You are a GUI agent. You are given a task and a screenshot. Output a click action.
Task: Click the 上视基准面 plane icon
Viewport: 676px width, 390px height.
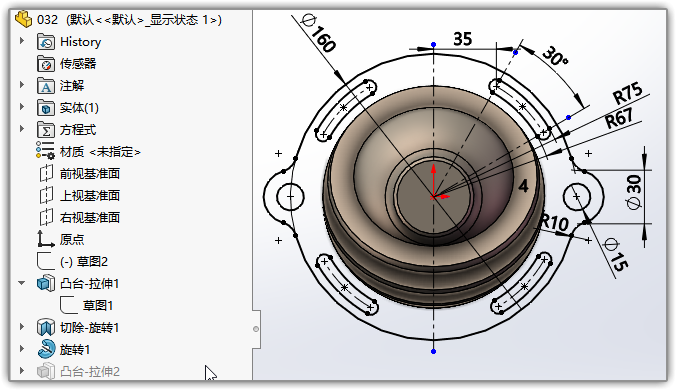click(x=46, y=196)
